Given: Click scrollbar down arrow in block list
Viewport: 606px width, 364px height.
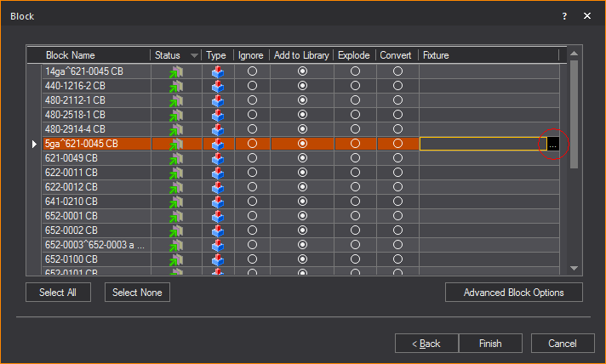Looking at the screenshot, I should (574, 268).
